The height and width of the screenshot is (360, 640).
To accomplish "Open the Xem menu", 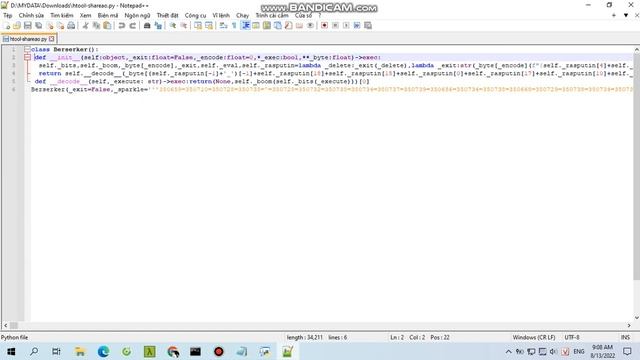I will coord(85,16).
